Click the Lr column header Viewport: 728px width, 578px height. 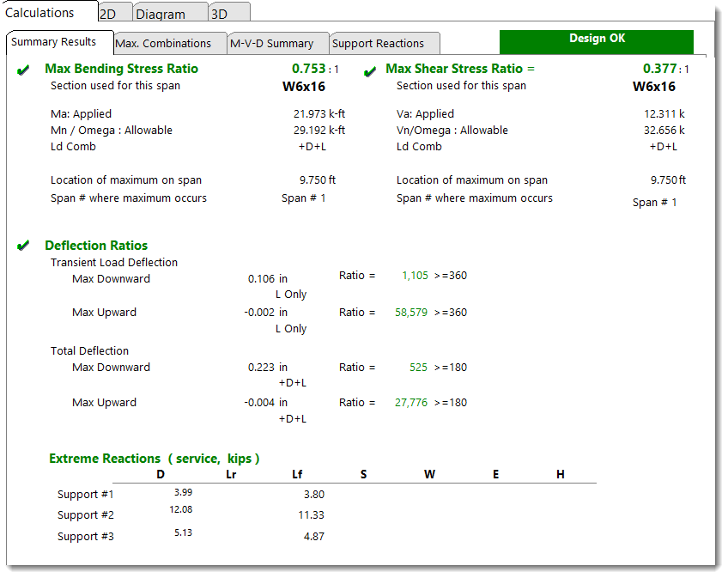point(231,474)
